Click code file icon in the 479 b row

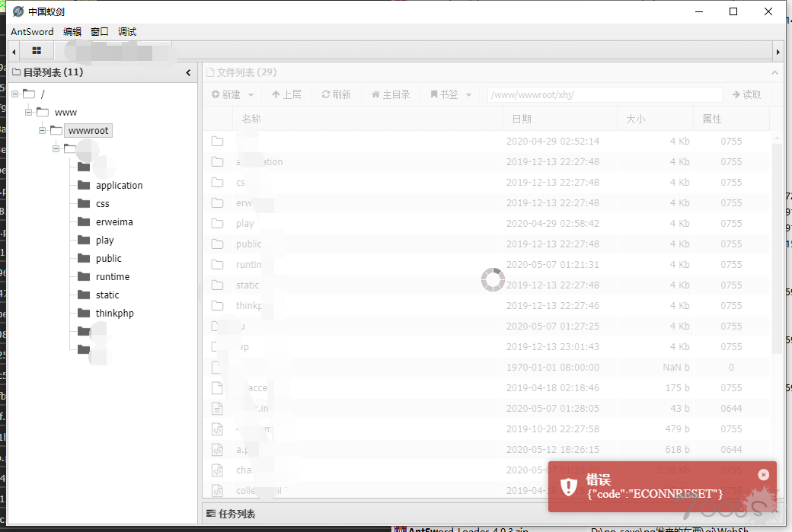pyautogui.click(x=217, y=429)
